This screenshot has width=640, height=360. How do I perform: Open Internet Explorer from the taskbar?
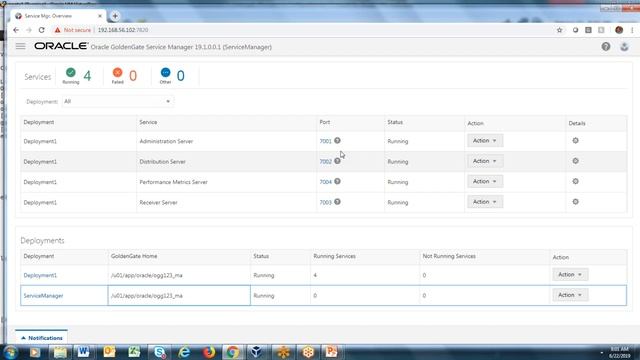point(184,352)
